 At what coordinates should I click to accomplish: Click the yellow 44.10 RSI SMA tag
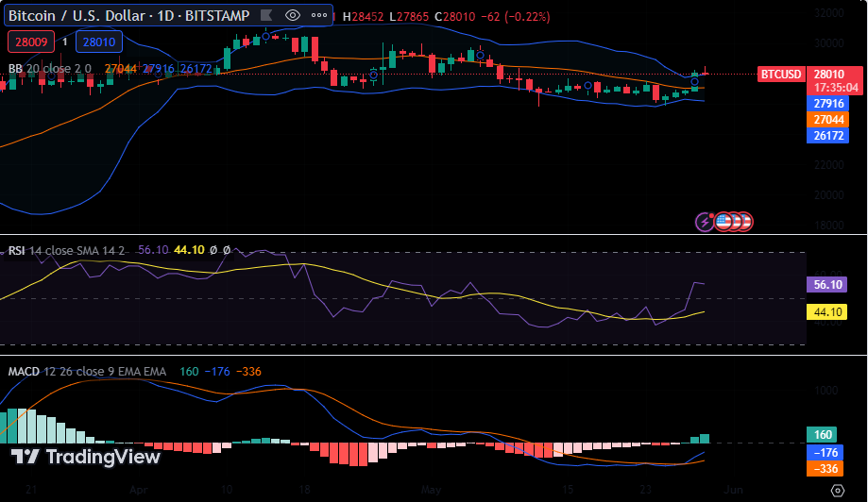coord(826,312)
